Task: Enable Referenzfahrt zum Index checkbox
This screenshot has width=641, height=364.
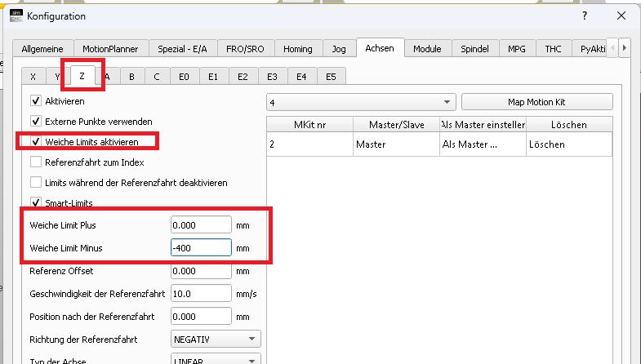Action: coord(36,162)
